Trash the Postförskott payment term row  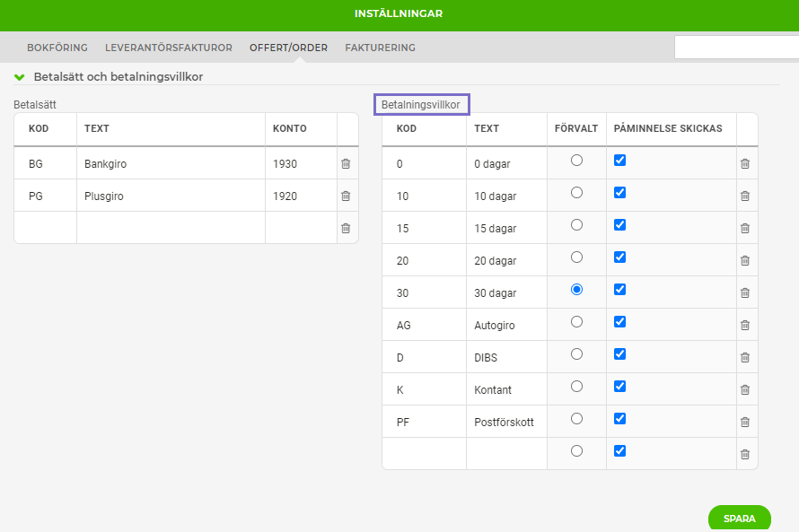click(744, 423)
